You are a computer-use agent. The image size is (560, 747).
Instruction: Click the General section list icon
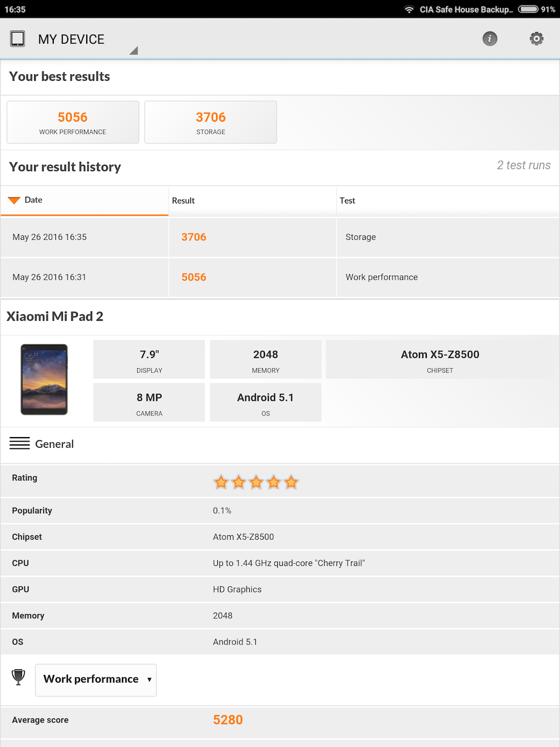(20, 443)
